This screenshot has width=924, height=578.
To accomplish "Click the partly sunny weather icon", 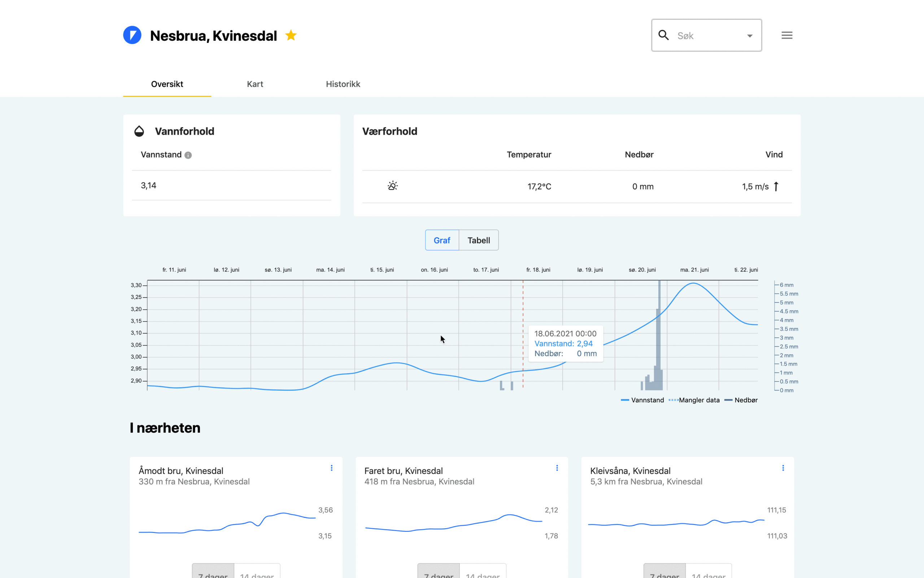I will pyautogui.click(x=392, y=186).
